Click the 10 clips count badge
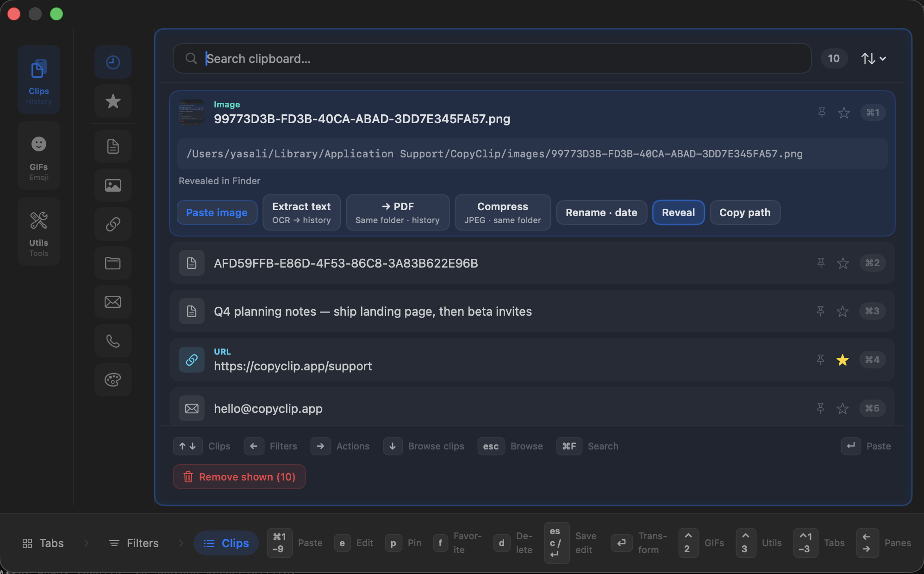The width and height of the screenshot is (924, 574). click(x=834, y=58)
